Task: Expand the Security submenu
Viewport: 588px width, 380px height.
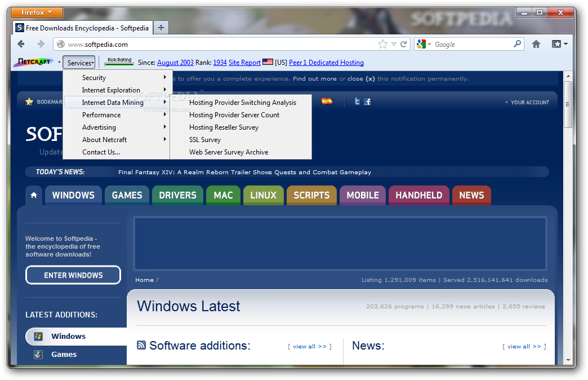Action: click(118, 77)
